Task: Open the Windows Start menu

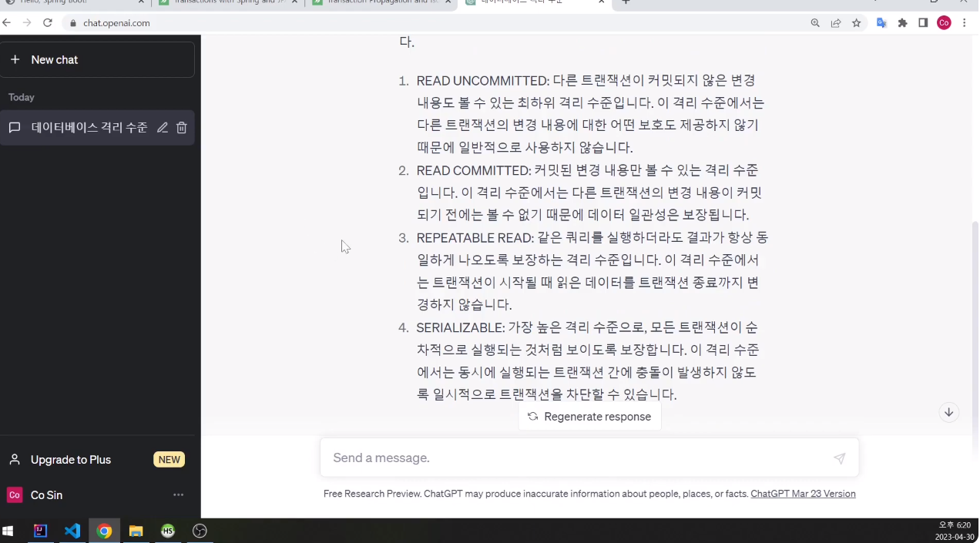Action: click(8, 531)
